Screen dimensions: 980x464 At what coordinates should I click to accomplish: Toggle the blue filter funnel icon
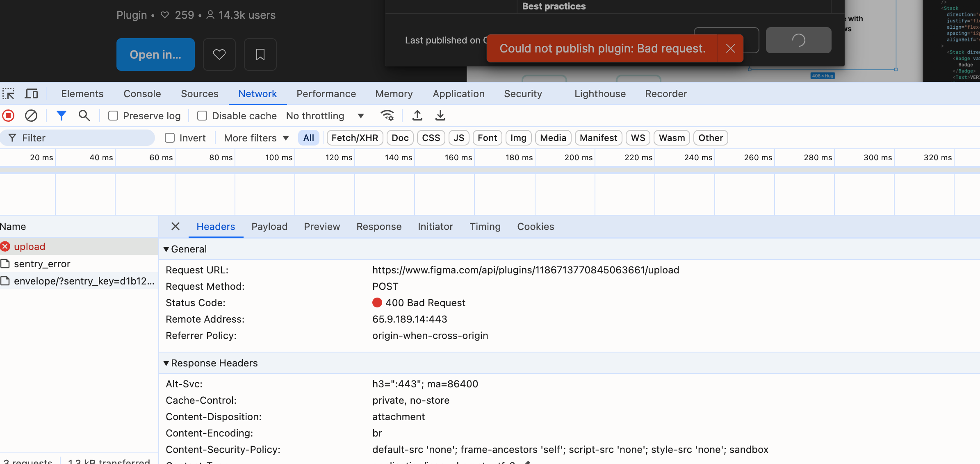62,116
